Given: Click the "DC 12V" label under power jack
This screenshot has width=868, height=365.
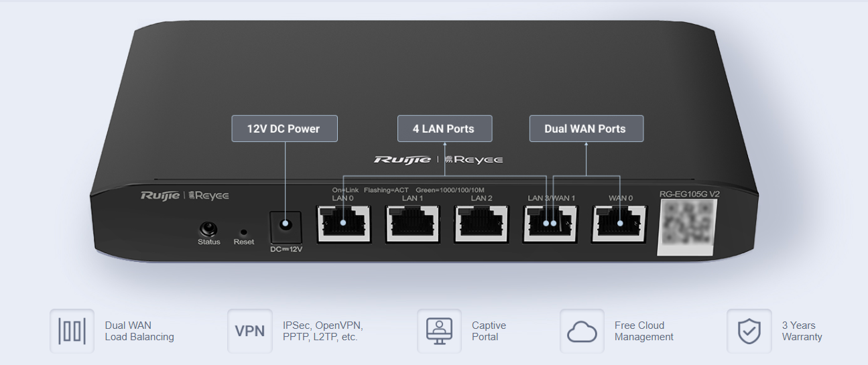Looking at the screenshot, I should point(286,249).
